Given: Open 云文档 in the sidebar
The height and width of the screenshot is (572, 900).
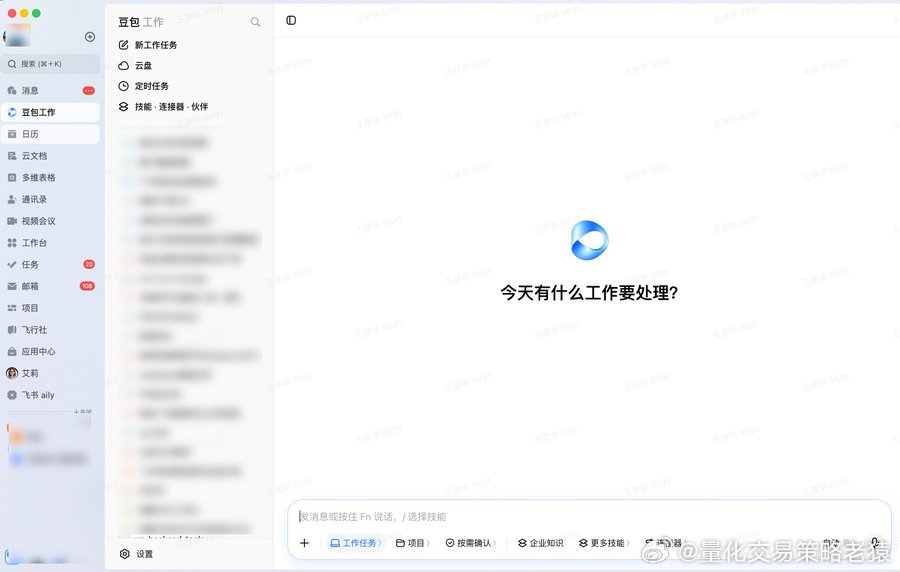Looking at the screenshot, I should [x=51, y=156].
